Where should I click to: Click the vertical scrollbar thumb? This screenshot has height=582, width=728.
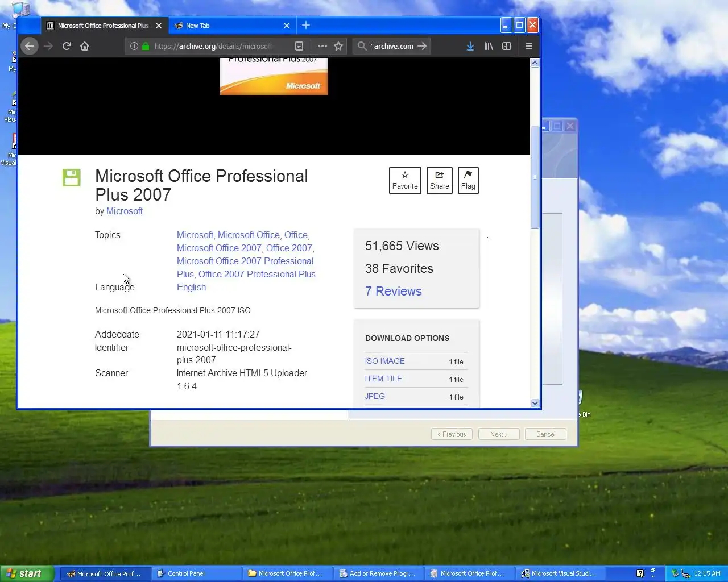tap(535, 177)
